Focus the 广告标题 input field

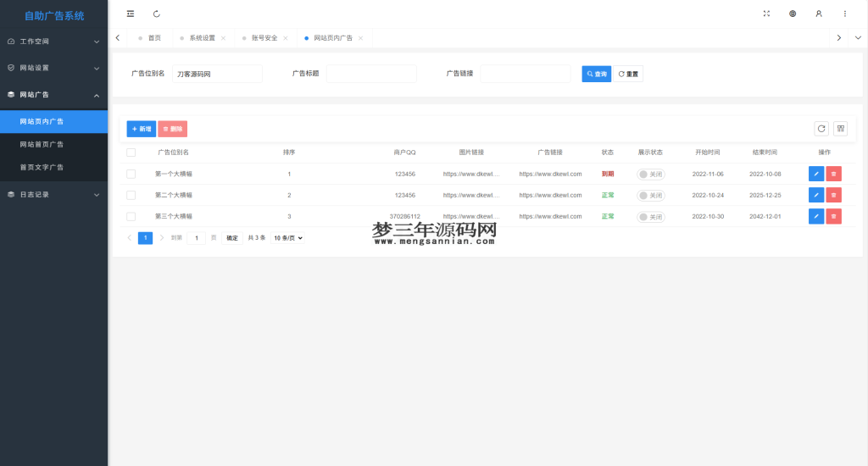(x=371, y=74)
